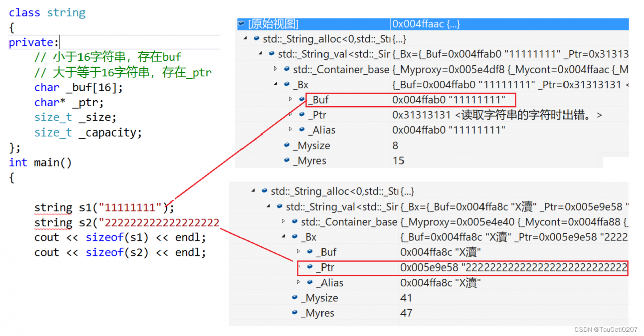Image resolution: width=644 pixels, height=336 pixels.
Task: Click field icon of _Ptr 0x31313131
Action: (302, 115)
